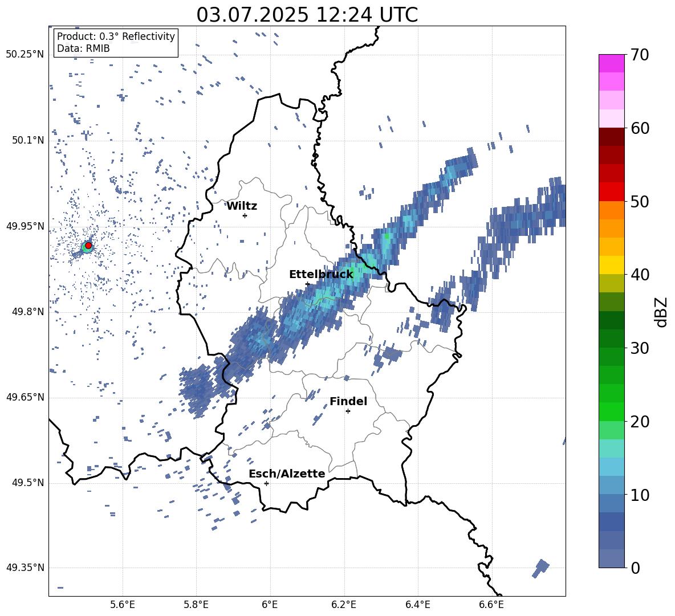The height and width of the screenshot is (616, 675).
Task: Click the colorbar tick label 40
Action: [640, 275]
